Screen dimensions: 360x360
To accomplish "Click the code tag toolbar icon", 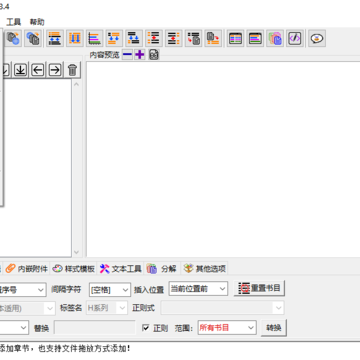I will 295,38.
